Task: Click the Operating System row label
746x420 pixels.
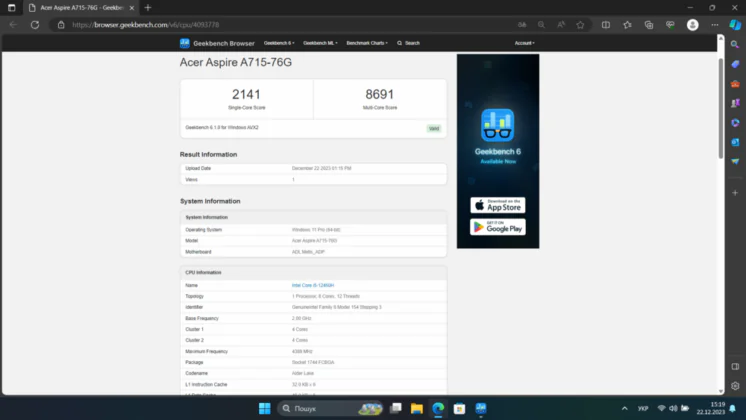Action: (x=204, y=230)
